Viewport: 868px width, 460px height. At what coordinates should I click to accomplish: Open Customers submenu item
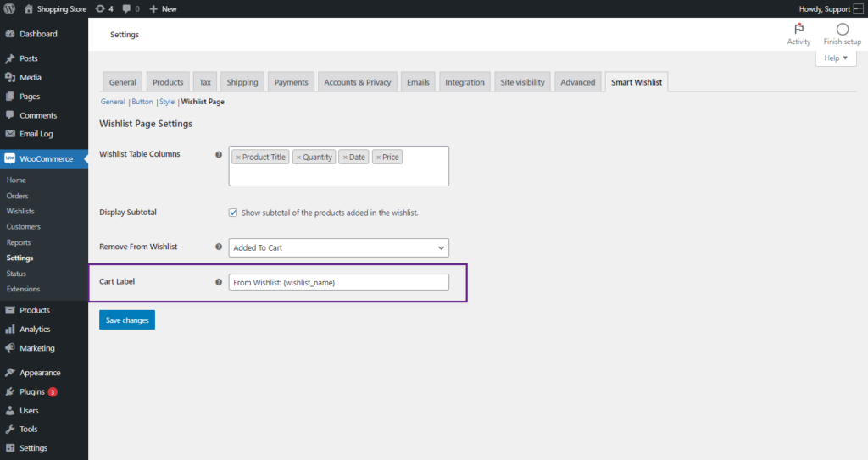[x=23, y=227]
